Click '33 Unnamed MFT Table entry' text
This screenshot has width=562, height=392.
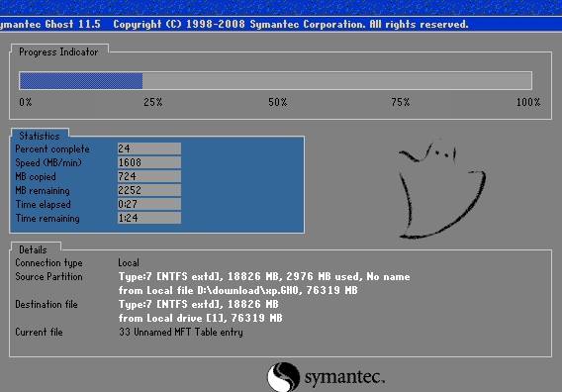pos(181,332)
